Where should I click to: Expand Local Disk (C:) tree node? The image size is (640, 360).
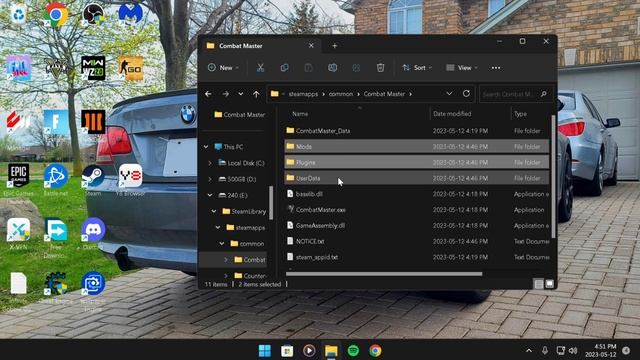[x=210, y=163]
